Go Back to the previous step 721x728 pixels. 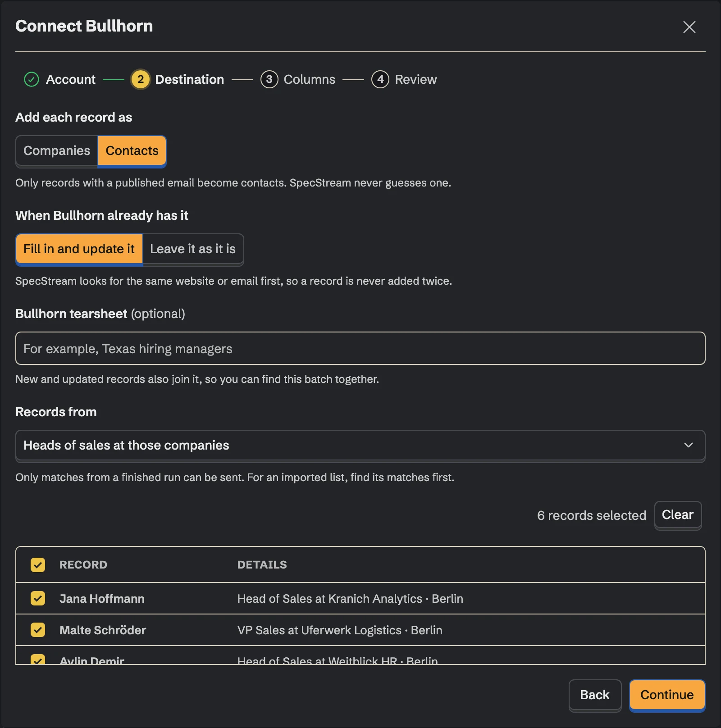(595, 695)
